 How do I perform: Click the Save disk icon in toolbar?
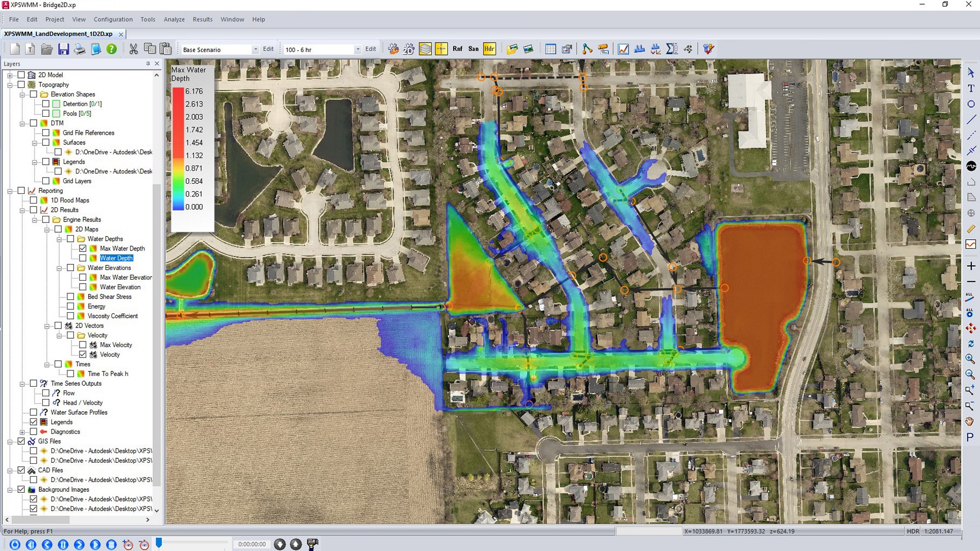tap(63, 49)
